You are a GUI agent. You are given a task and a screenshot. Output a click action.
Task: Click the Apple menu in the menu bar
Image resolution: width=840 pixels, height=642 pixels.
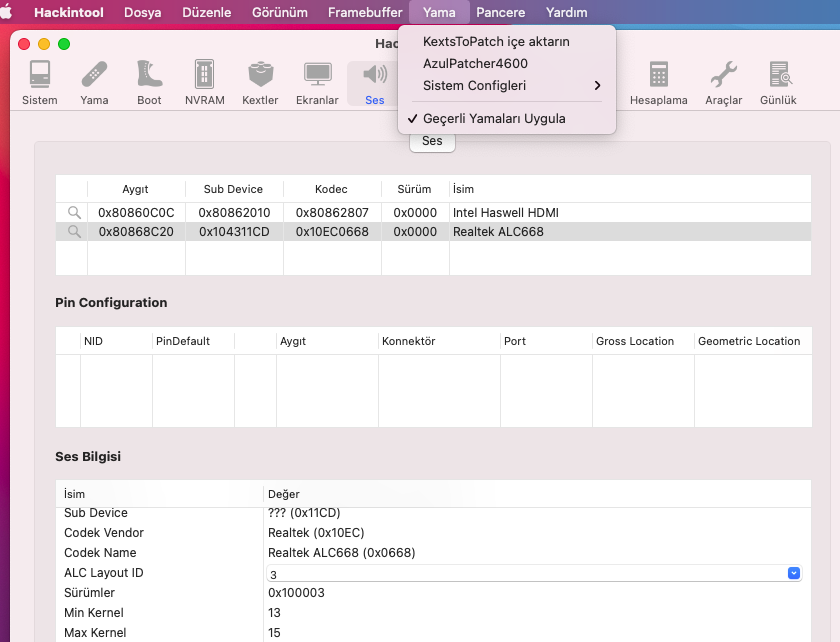(x=14, y=13)
